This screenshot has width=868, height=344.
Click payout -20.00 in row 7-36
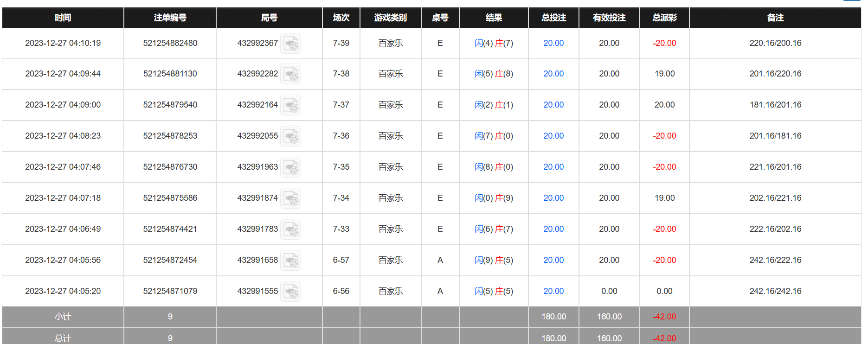[x=665, y=136]
